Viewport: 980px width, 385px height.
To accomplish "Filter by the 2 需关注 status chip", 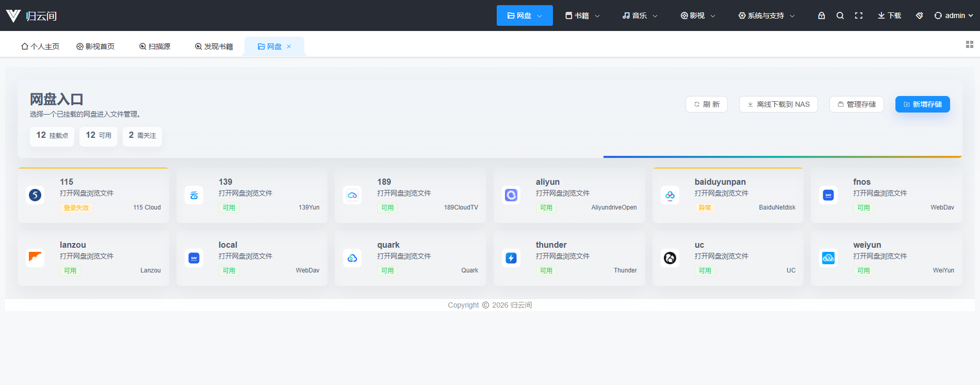I will click(x=142, y=136).
